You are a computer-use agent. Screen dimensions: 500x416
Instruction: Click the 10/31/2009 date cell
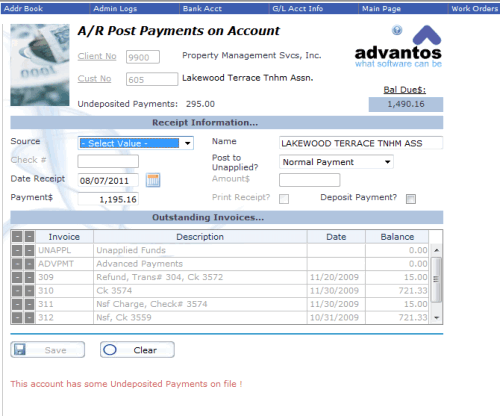336,318
